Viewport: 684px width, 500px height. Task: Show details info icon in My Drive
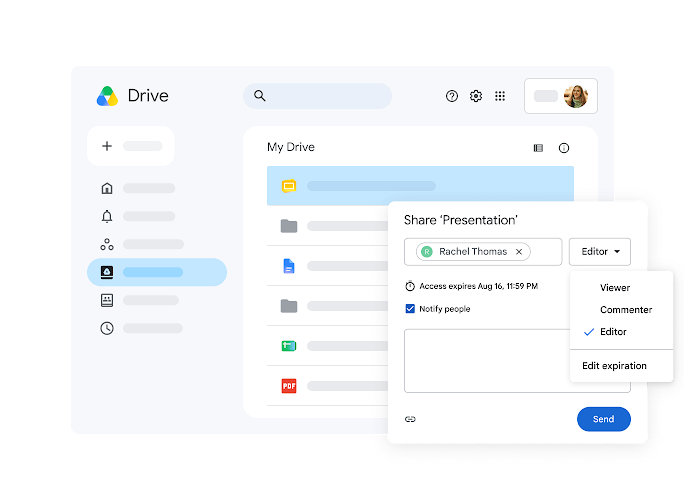564,148
